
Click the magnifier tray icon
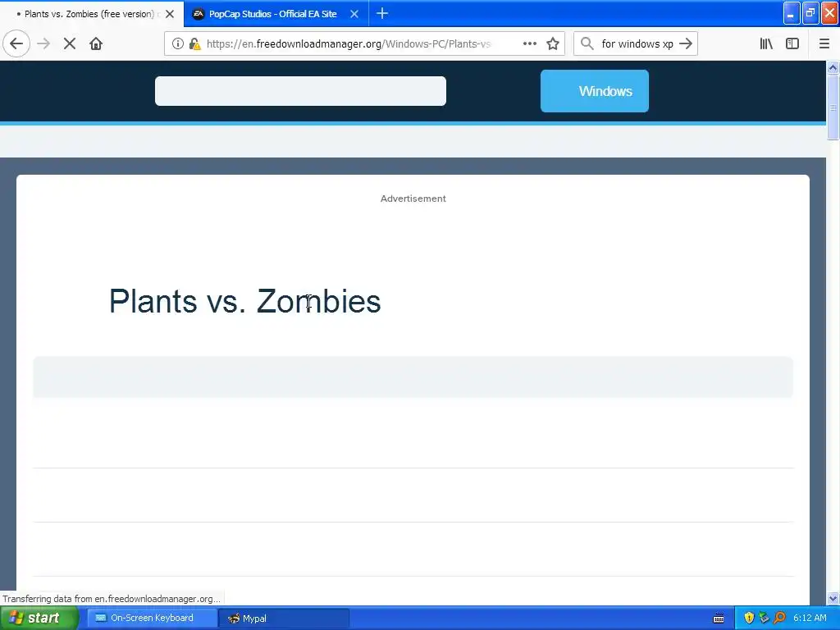pyautogui.click(x=779, y=619)
